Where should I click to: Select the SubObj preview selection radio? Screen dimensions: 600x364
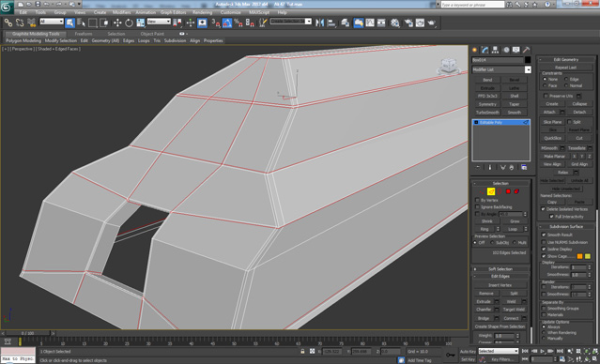[x=492, y=243]
